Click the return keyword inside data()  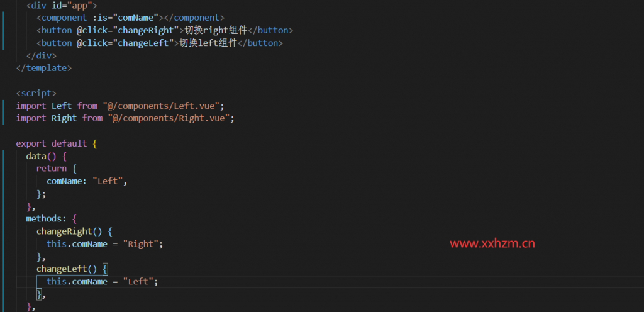click(x=51, y=169)
